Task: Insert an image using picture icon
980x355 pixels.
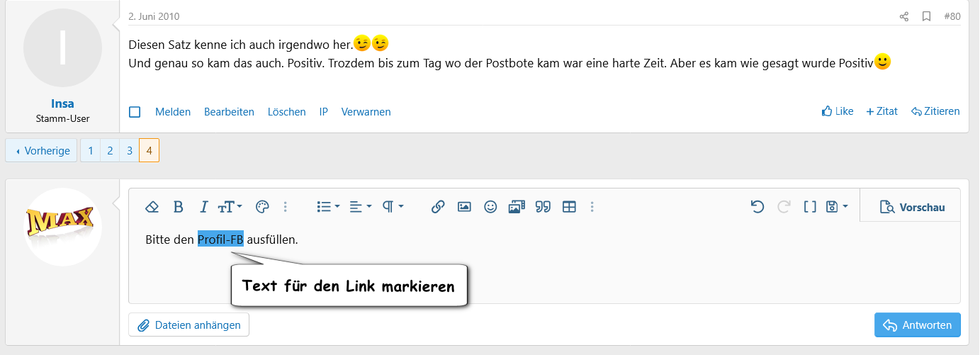Action: (464, 207)
